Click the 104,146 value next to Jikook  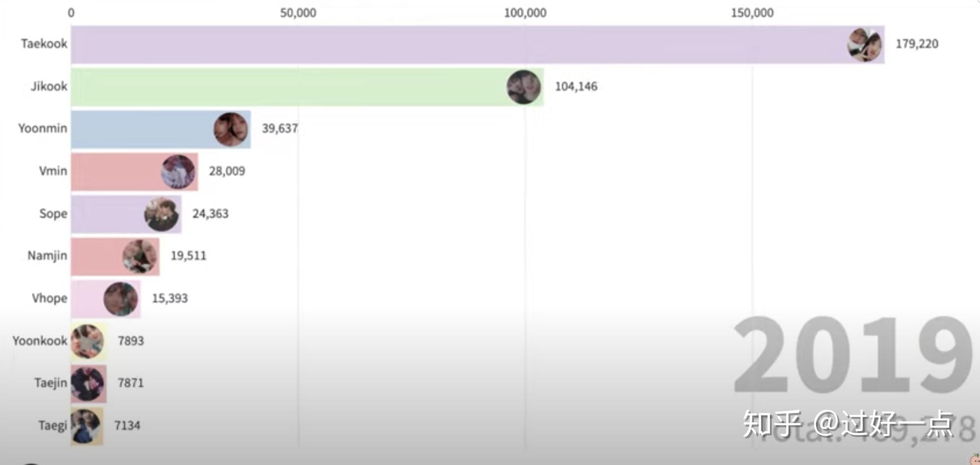tap(576, 86)
